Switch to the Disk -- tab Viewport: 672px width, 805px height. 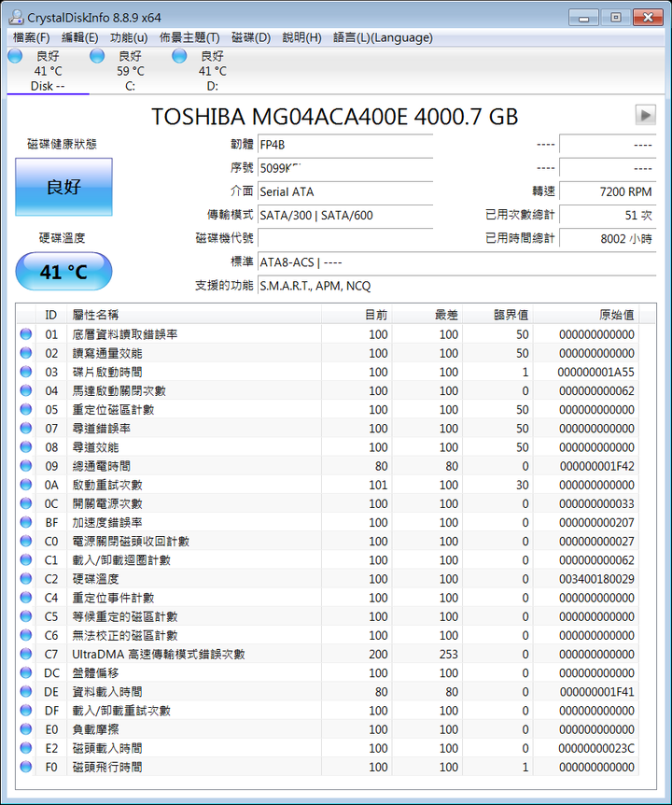tap(49, 71)
